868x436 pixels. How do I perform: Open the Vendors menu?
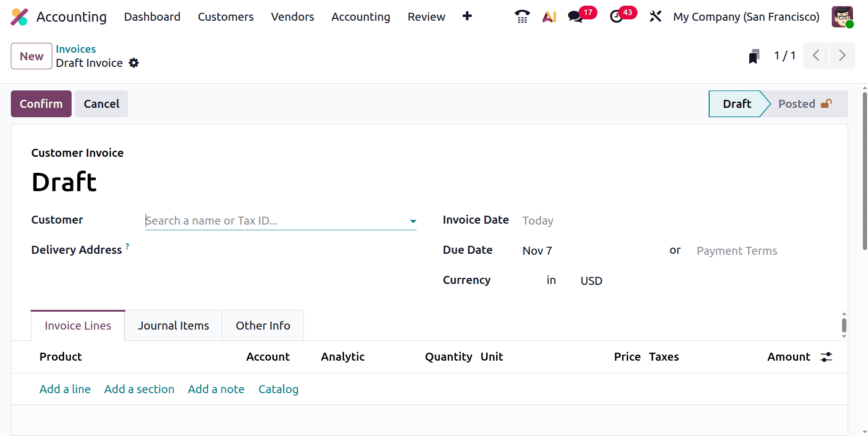pyautogui.click(x=292, y=16)
